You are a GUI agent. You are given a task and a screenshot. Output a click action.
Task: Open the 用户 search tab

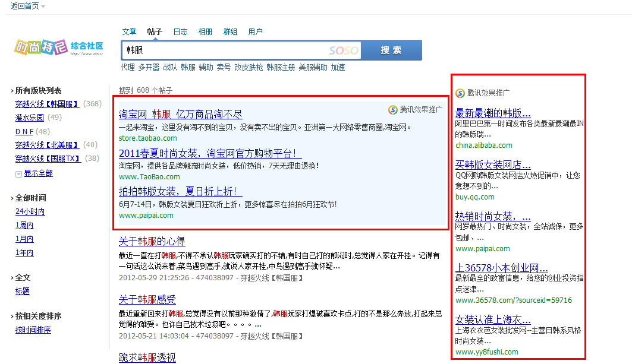coord(255,31)
